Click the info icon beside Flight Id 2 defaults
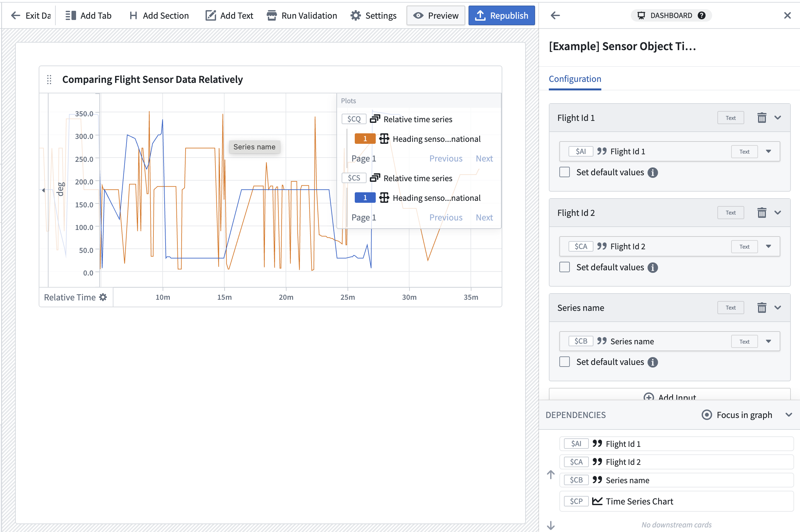800x532 pixels. 652,267
